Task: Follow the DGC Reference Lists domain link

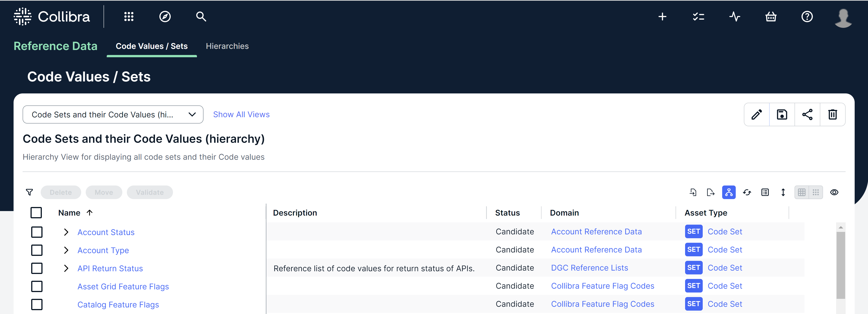Action: [x=589, y=267]
